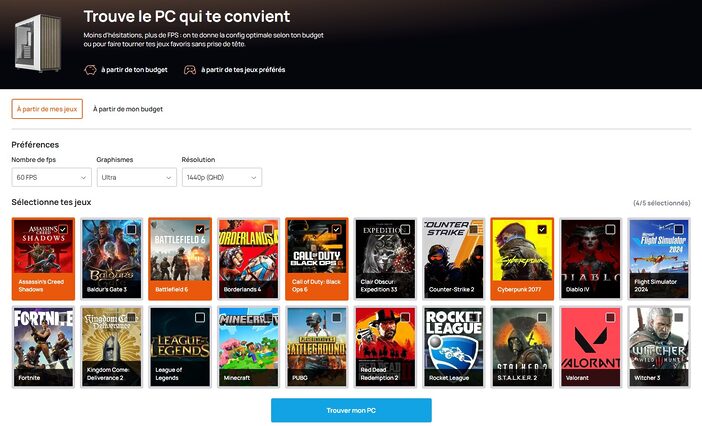702x426 pixels.
Task: Click the '(4/5 sélectionnés)' counter text
Action: (x=662, y=203)
